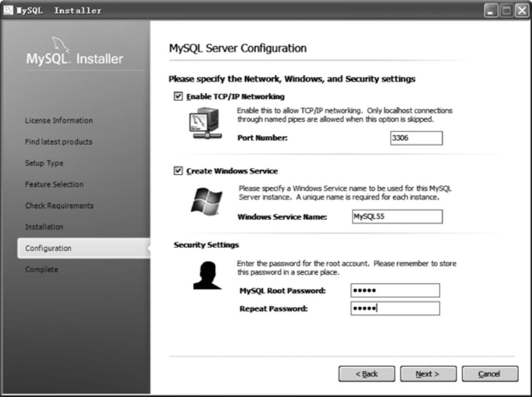Focus the Windows Service Name field
The width and height of the screenshot is (532, 397).
[x=397, y=217]
